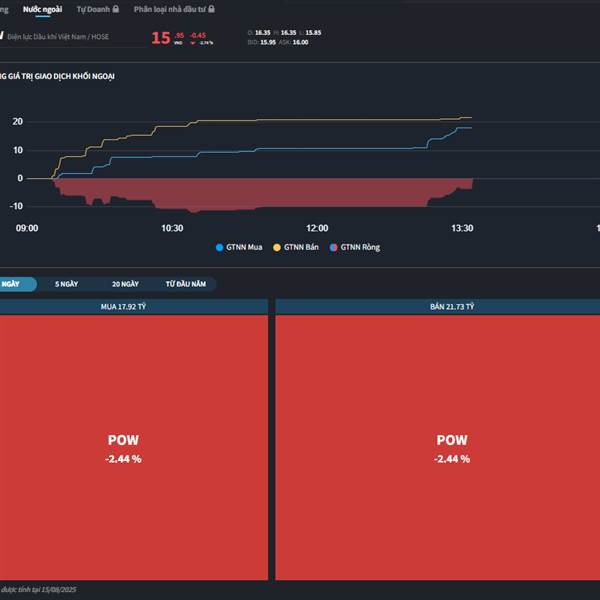Toggle the GTNN Bán series label
The width and height of the screenshot is (600, 600).
(301, 248)
